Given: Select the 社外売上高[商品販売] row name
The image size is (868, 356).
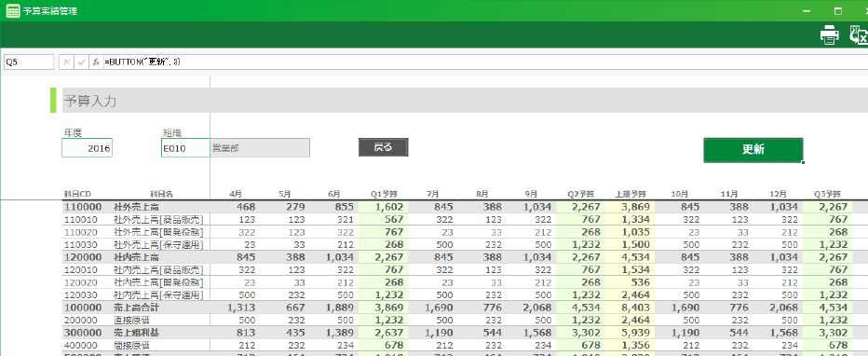Looking at the screenshot, I should coord(158,219).
